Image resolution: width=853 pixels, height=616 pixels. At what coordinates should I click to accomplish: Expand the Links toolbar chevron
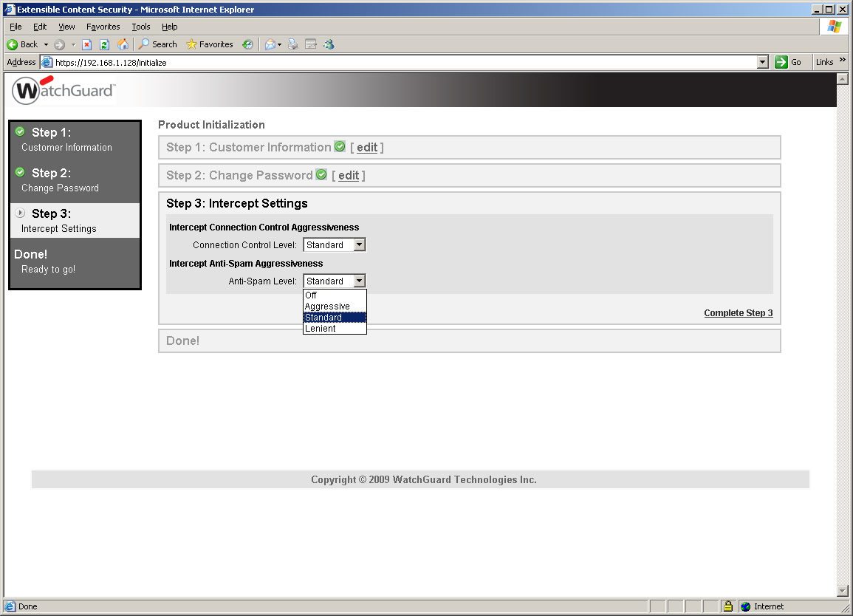coord(843,60)
